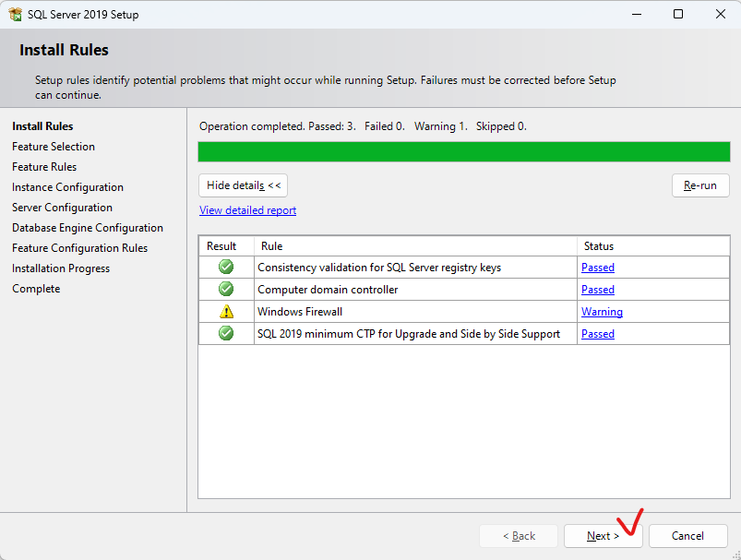
Task: Open Passed status for SQL 2019 minimum CTP
Action: point(598,334)
